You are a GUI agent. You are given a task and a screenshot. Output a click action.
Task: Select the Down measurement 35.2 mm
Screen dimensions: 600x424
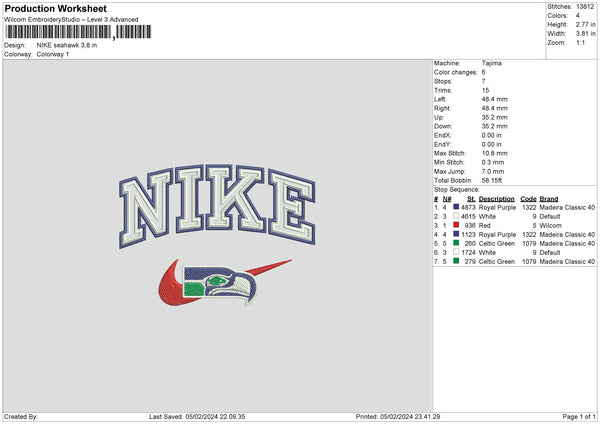pyautogui.click(x=494, y=126)
